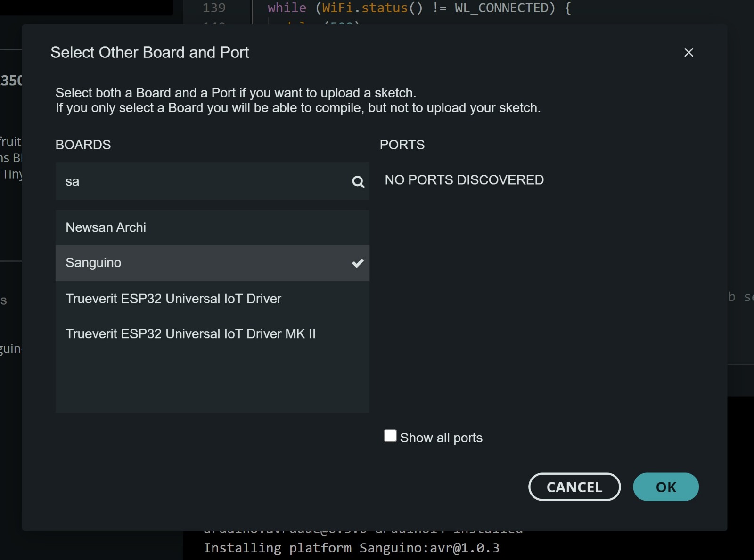754x560 pixels.
Task: Focus the boards search field containing 'sa'
Action: tap(203, 182)
